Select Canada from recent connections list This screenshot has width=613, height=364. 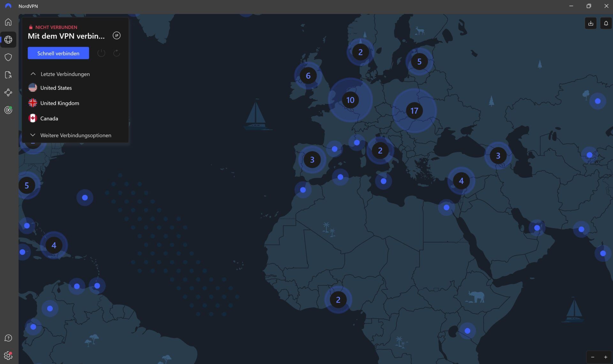[49, 118]
